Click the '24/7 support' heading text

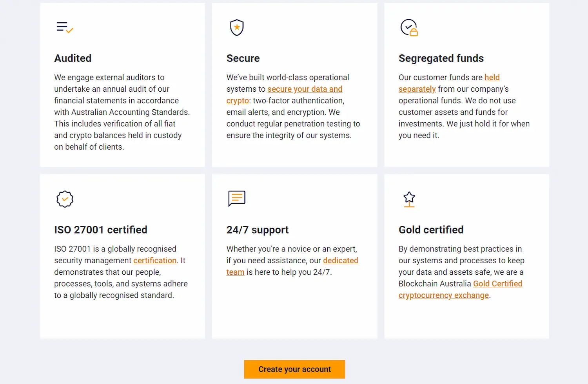[258, 230]
